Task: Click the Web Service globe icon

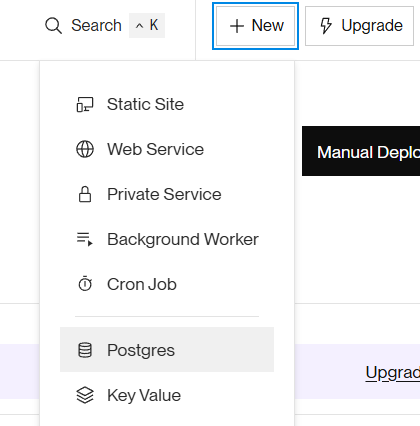Action: tap(85, 149)
